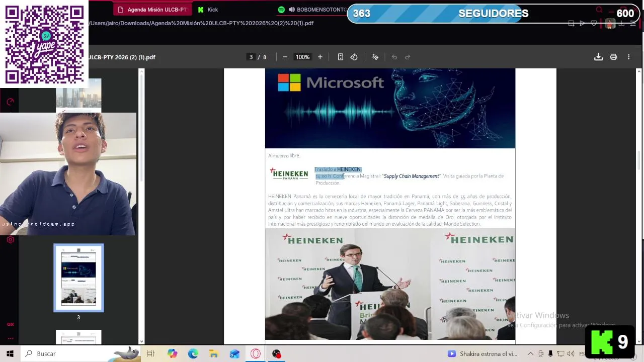
Task: Redo the annotation
Action: coord(408,57)
